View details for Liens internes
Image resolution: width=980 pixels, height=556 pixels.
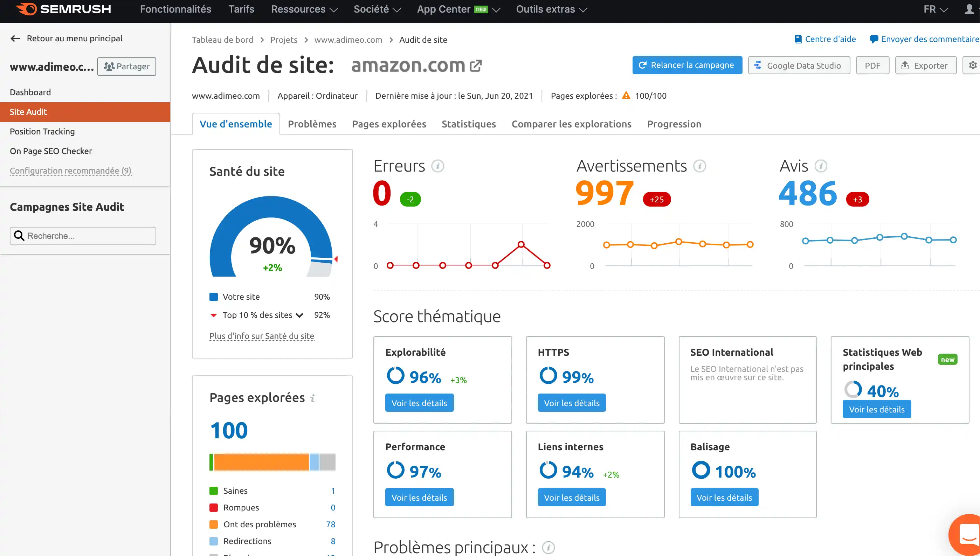572,498
